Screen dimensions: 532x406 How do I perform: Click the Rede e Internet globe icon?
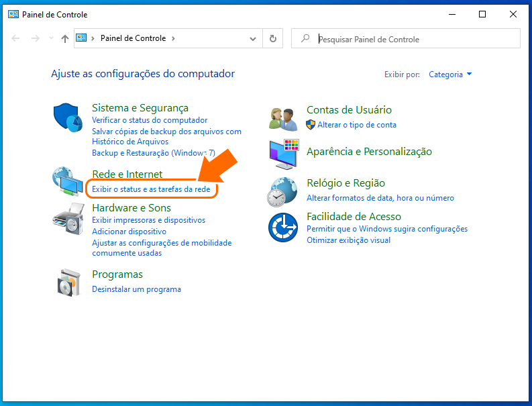pos(68,181)
